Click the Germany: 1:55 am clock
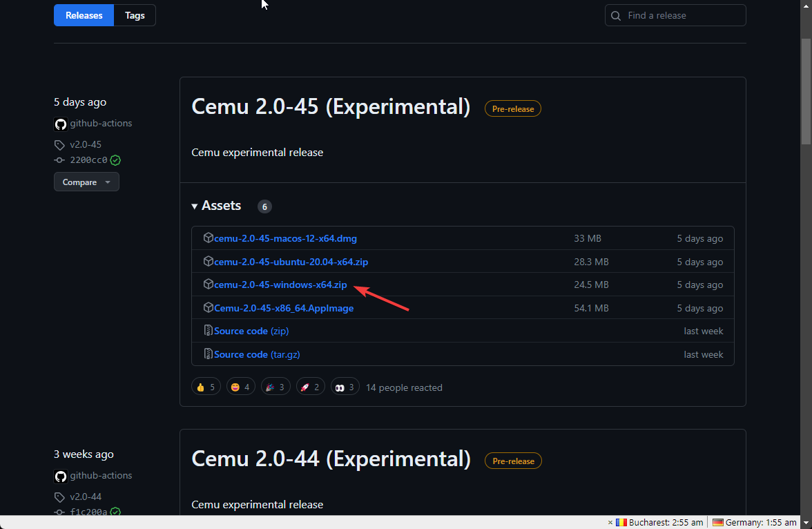Screen dimensions: 812x529 click(x=761, y=522)
